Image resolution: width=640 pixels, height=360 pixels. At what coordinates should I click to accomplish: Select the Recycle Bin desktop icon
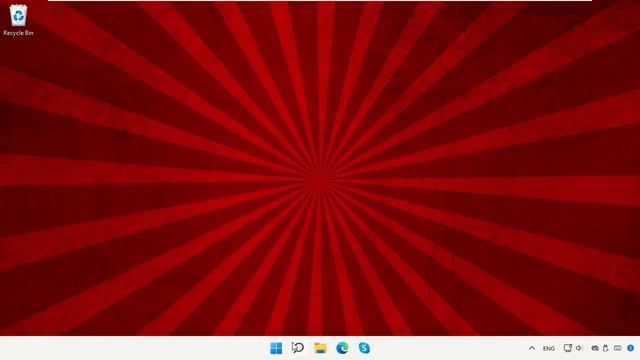click(x=18, y=20)
